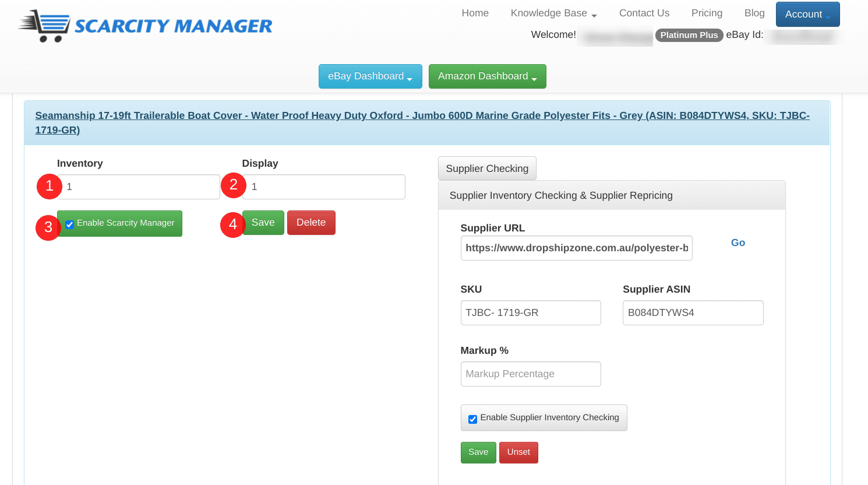Click the Markup Percentage field
This screenshot has width=868, height=485.
click(x=531, y=374)
